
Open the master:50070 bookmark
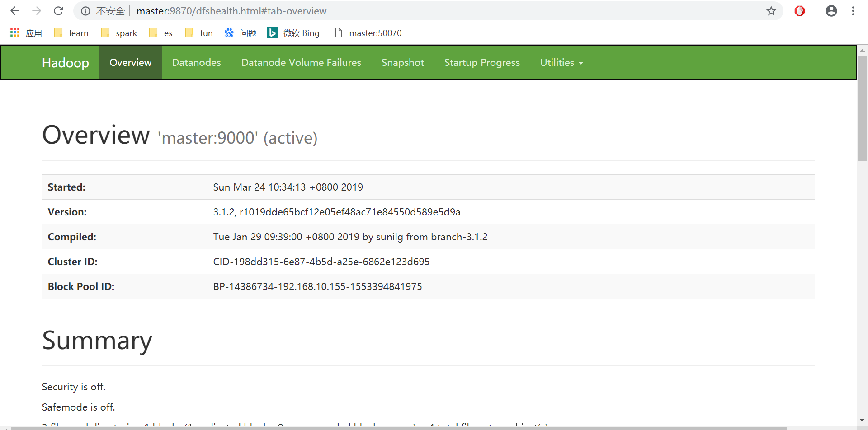click(x=368, y=33)
